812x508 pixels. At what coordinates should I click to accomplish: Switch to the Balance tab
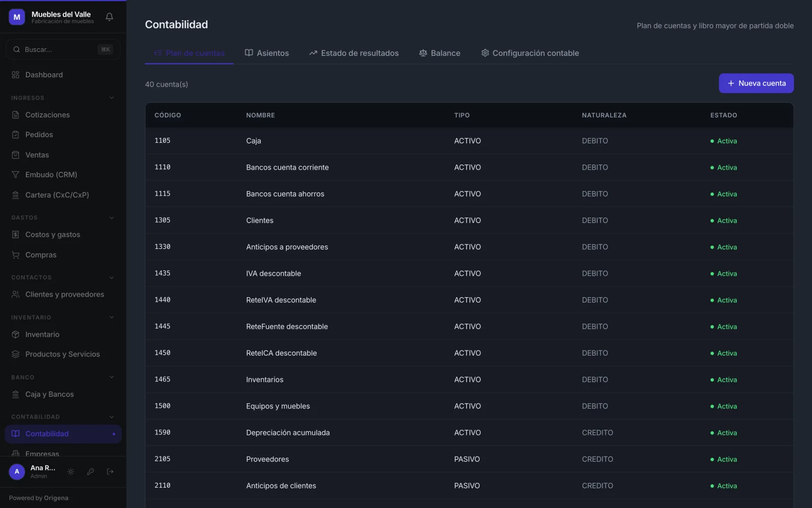(439, 53)
